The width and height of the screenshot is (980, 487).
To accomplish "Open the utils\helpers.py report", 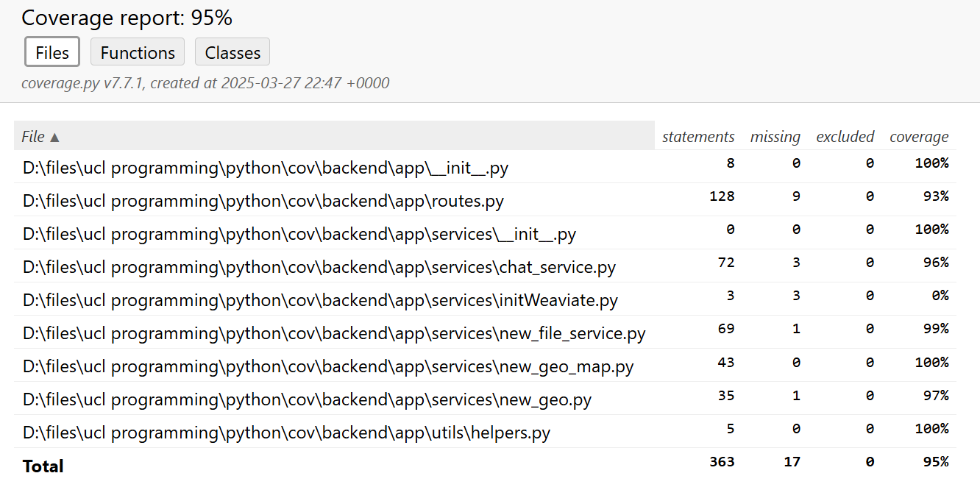I will pyautogui.click(x=286, y=433).
